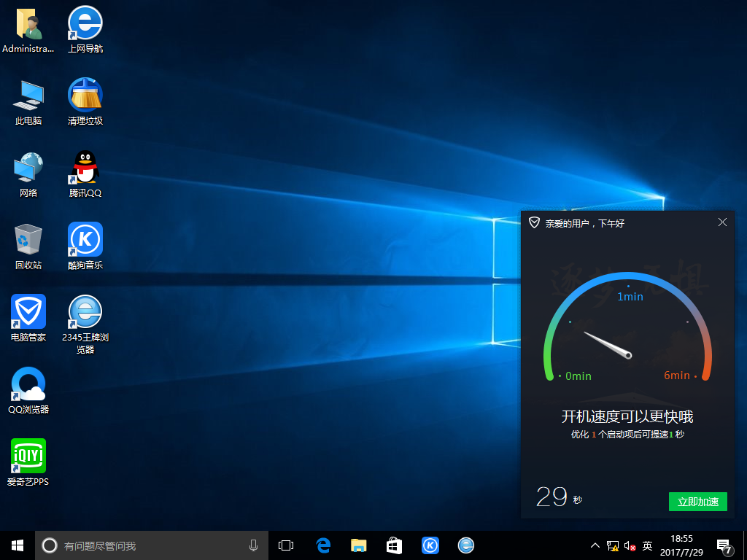Click 立即加速 green button
The image size is (747, 560).
pos(698,502)
